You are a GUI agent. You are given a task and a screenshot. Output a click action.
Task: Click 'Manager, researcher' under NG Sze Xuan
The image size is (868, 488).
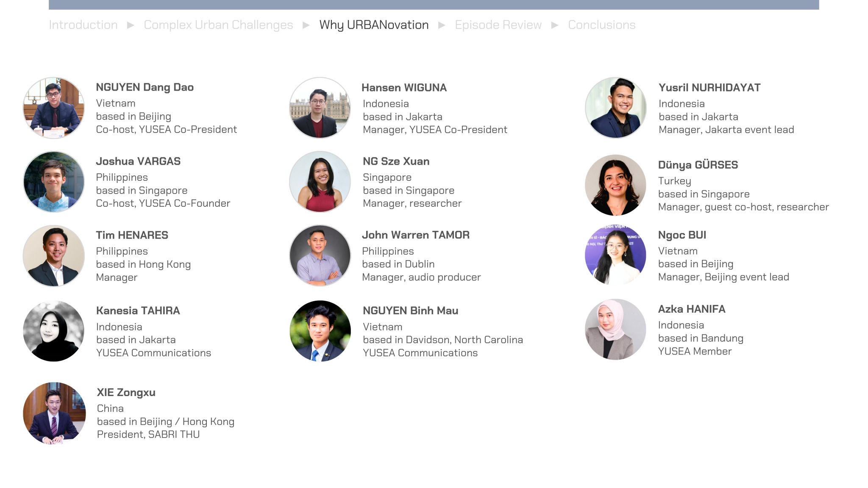(x=412, y=203)
